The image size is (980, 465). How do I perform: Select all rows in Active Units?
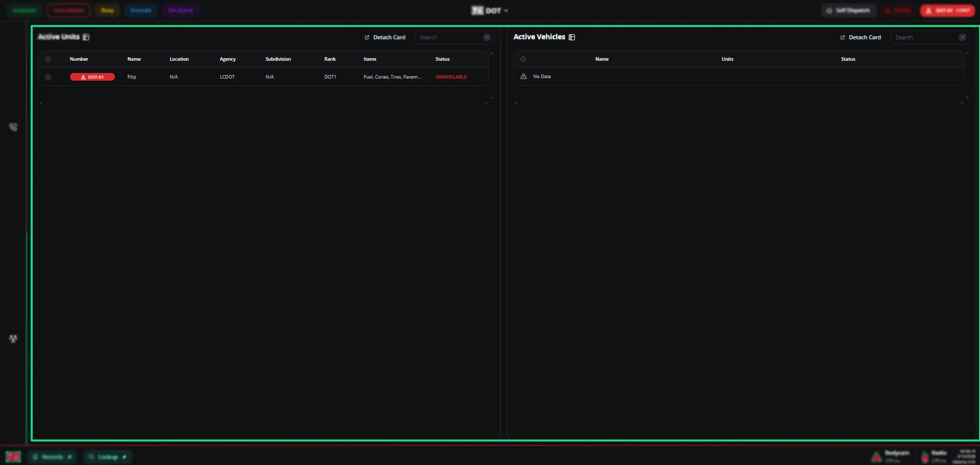pyautogui.click(x=48, y=59)
